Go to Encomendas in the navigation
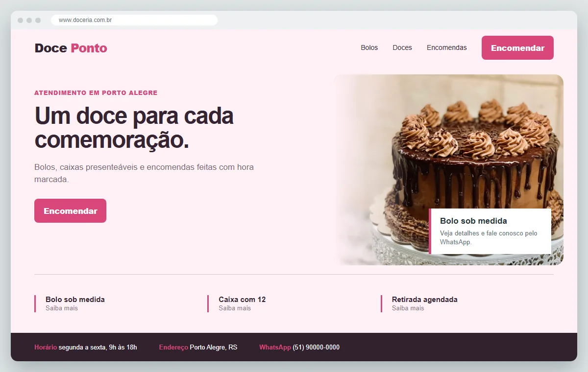The width and height of the screenshot is (588, 372). pos(447,47)
